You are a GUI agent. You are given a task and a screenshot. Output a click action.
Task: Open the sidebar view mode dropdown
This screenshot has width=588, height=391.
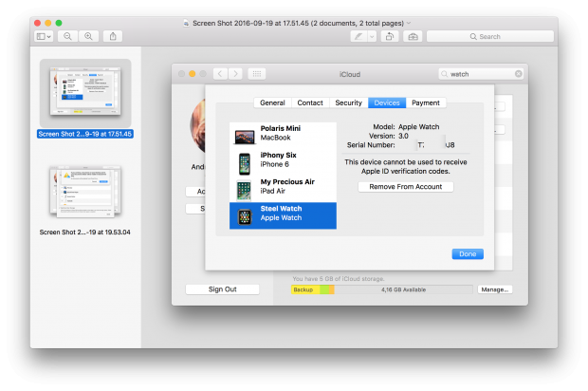point(44,36)
